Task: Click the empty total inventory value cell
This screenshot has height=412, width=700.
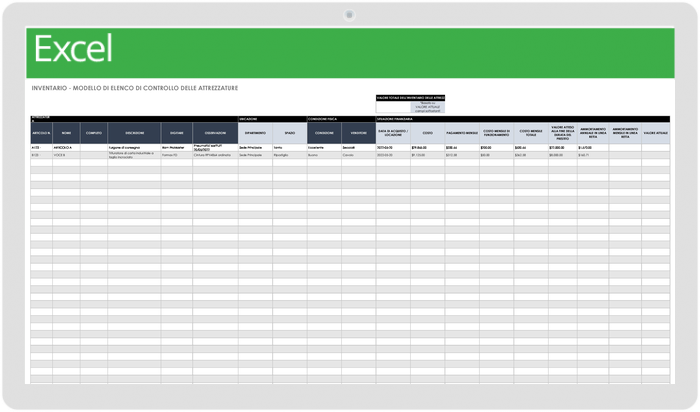Action: coord(393,107)
